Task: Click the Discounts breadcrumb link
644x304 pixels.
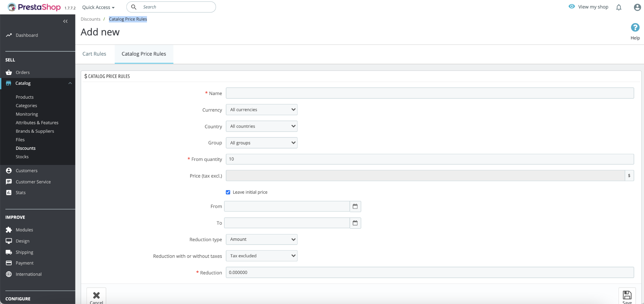Action: click(x=91, y=19)
